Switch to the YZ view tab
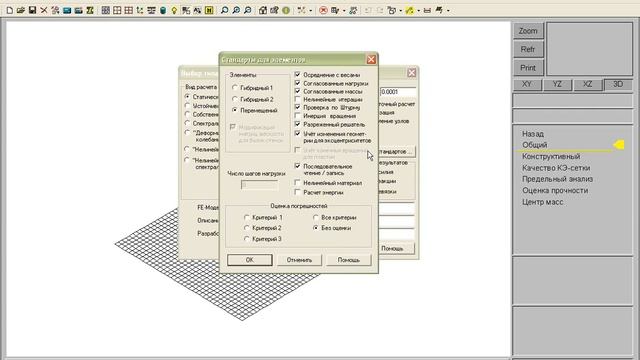640x360 pixels. [x=557, y=84]
